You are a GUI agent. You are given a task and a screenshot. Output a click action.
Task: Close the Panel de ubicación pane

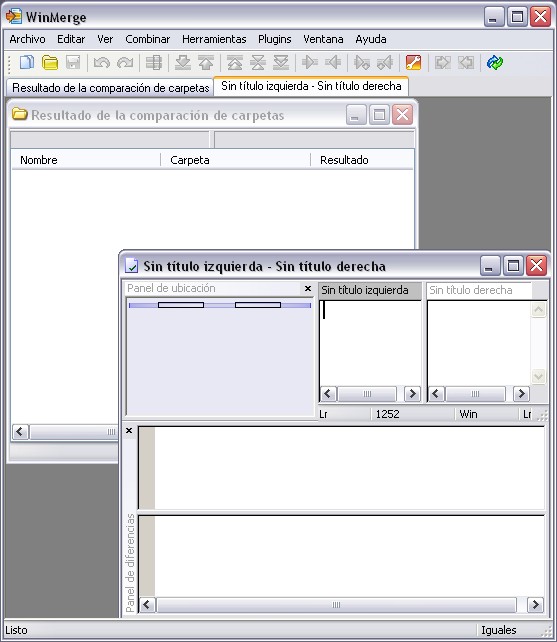(308, 289)
